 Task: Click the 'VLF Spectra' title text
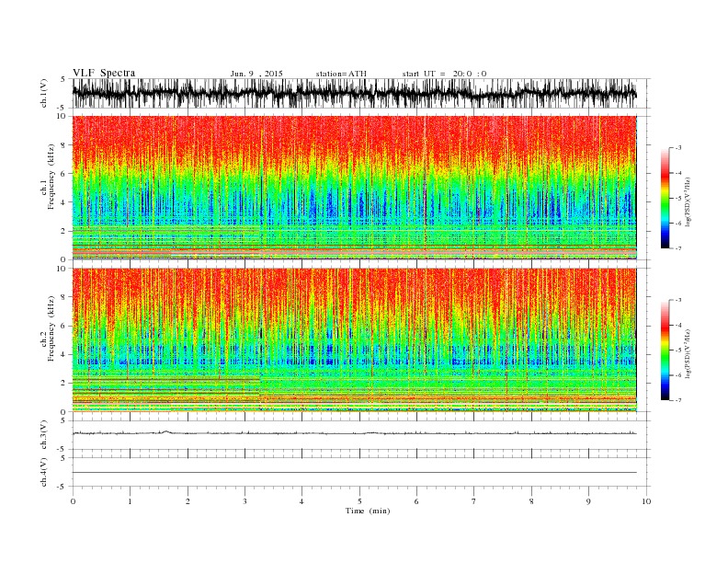coord(104,73)
